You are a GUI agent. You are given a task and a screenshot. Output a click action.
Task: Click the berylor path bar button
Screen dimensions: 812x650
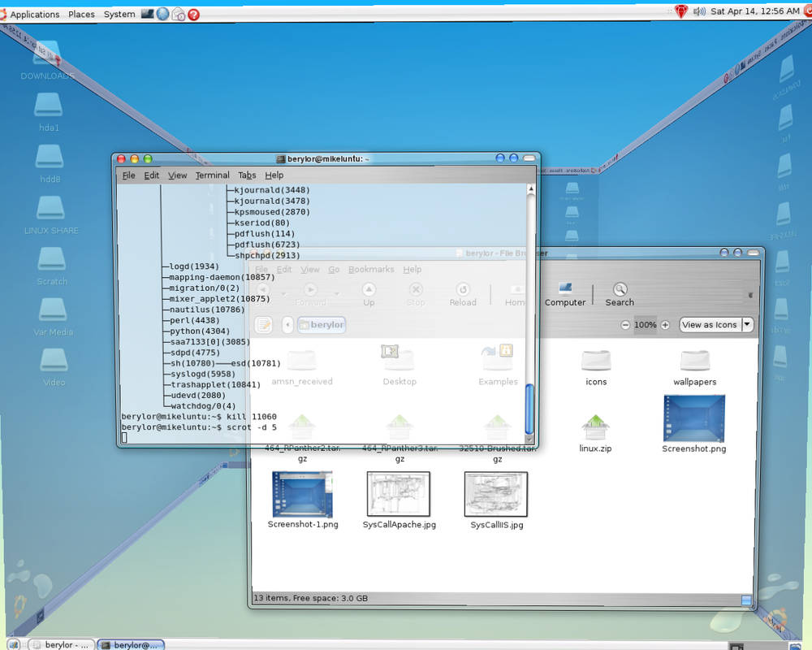[322, 324]
